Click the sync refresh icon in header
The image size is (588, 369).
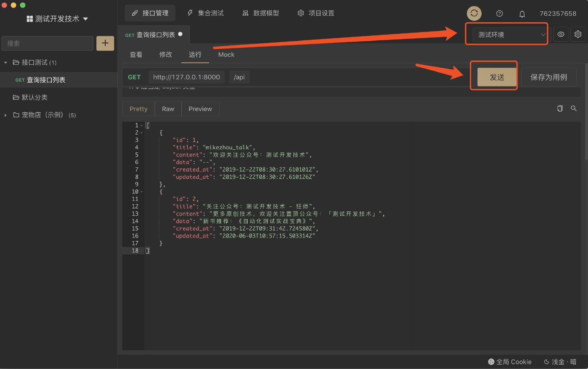(x=474, y=13)
